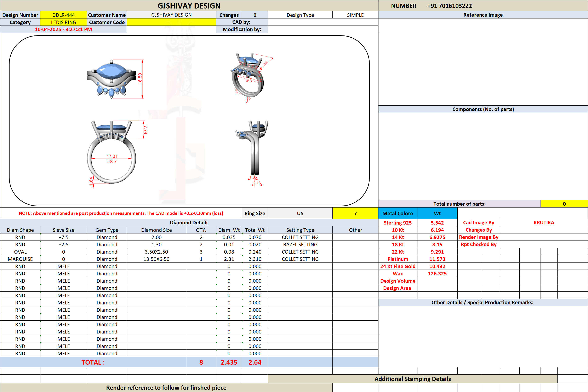Click the Additional Stamping Details header
588x392 pixels.
[412, 379]
